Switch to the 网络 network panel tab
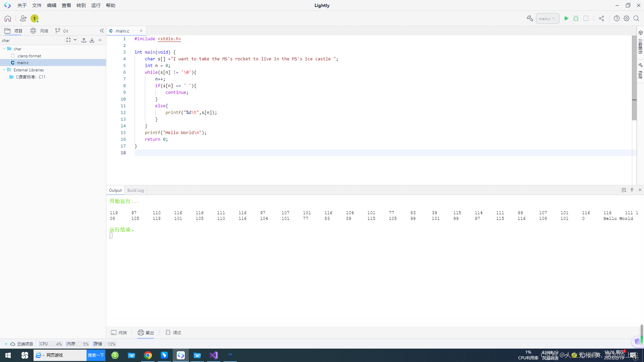 tap(39, 31)
